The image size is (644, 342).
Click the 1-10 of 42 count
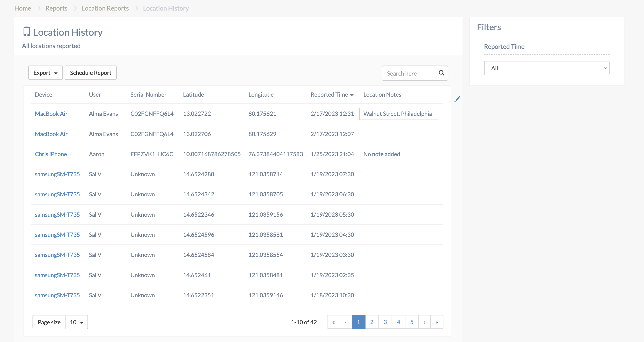pos(304,322)
